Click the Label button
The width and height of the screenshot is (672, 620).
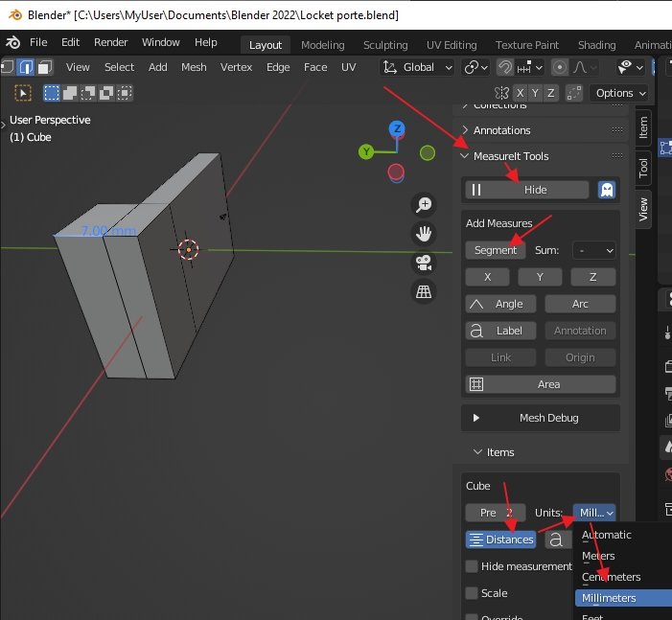coord(500,331)
